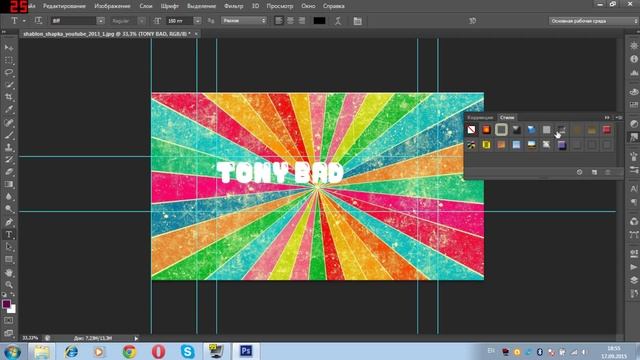Open the anti-aliasing method dropdown

point(244,20)
